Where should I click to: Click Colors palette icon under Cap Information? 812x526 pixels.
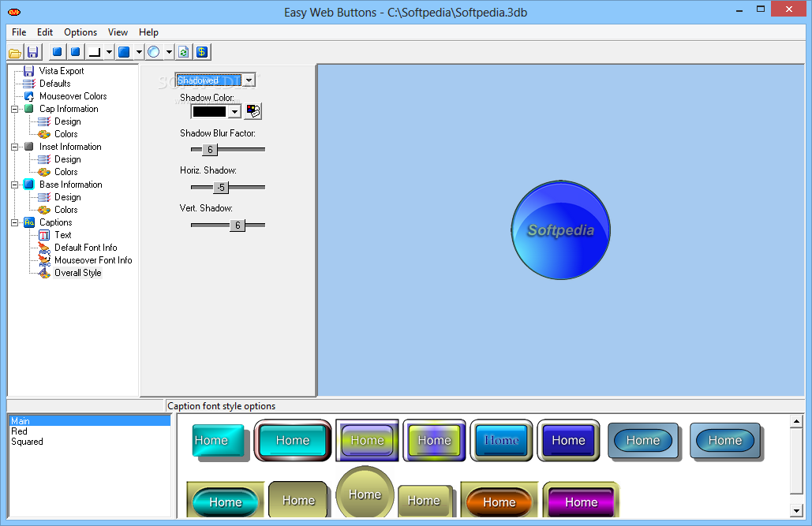coord(44,134)
